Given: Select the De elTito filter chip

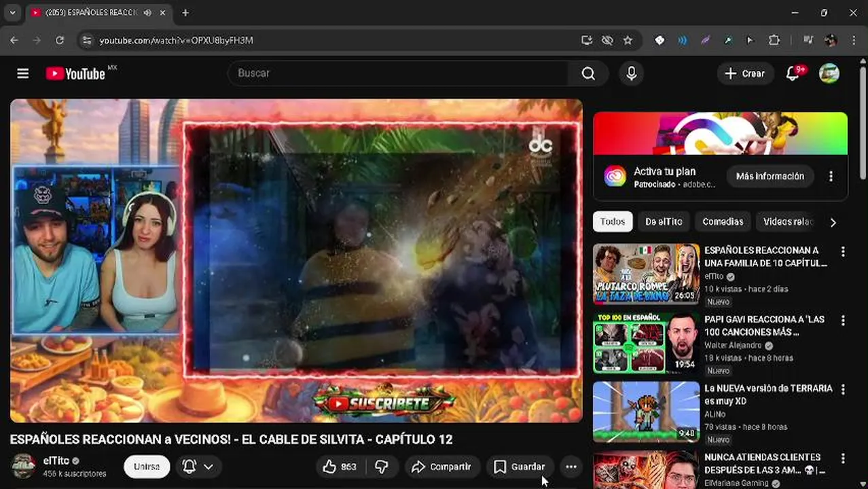Looking at the screenshot, I should click(x=664, y=221).
